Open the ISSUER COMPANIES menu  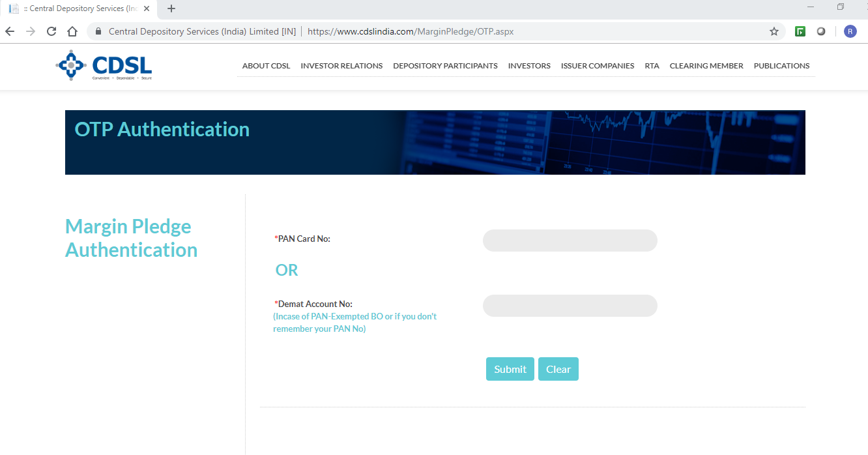coord(598,66)
